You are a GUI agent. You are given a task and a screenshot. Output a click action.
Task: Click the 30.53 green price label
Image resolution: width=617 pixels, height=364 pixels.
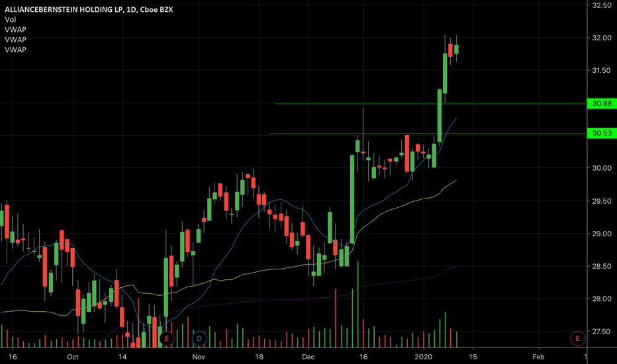602,133
